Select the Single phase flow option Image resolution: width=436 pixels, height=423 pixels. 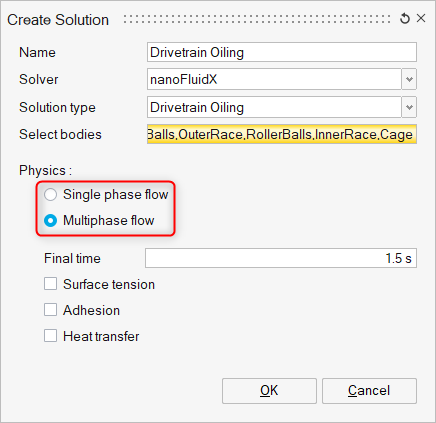click(51, 195)
